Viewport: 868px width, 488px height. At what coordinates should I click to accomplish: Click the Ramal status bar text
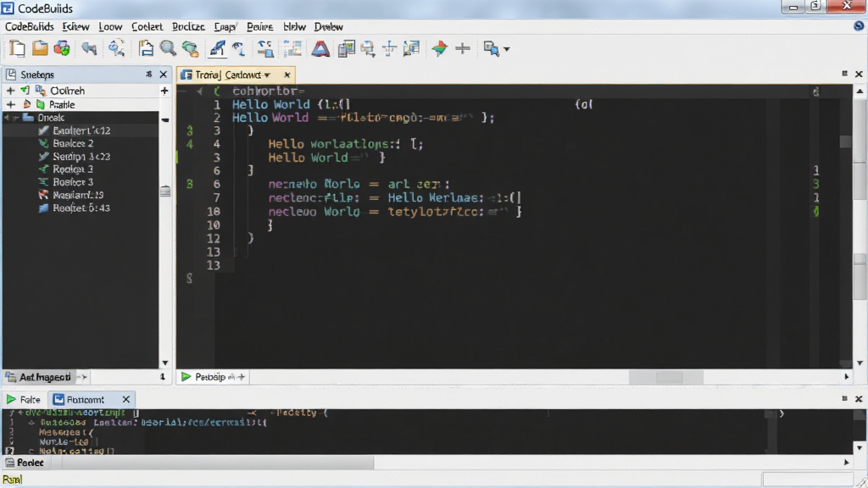coord(12,480)
